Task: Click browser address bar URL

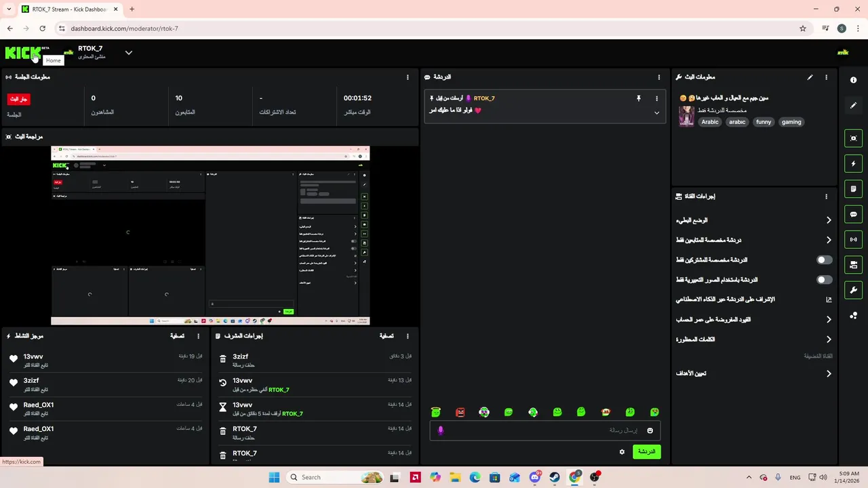Action: coord(124,28)
